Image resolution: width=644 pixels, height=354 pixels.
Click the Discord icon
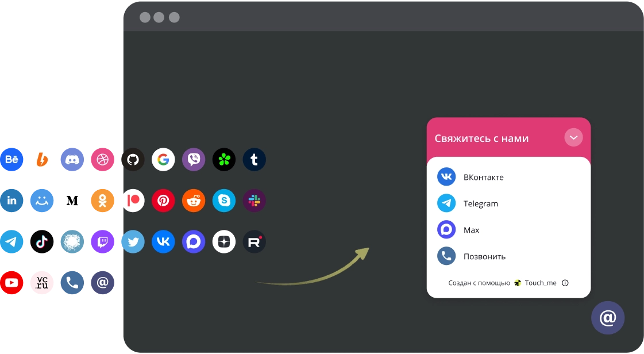(72, 160)
